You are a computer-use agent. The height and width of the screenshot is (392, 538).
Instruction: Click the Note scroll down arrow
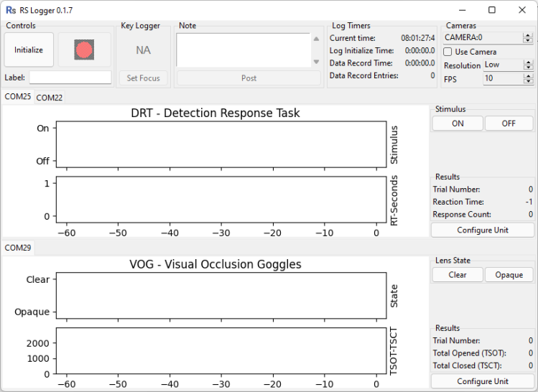(316, 62)
